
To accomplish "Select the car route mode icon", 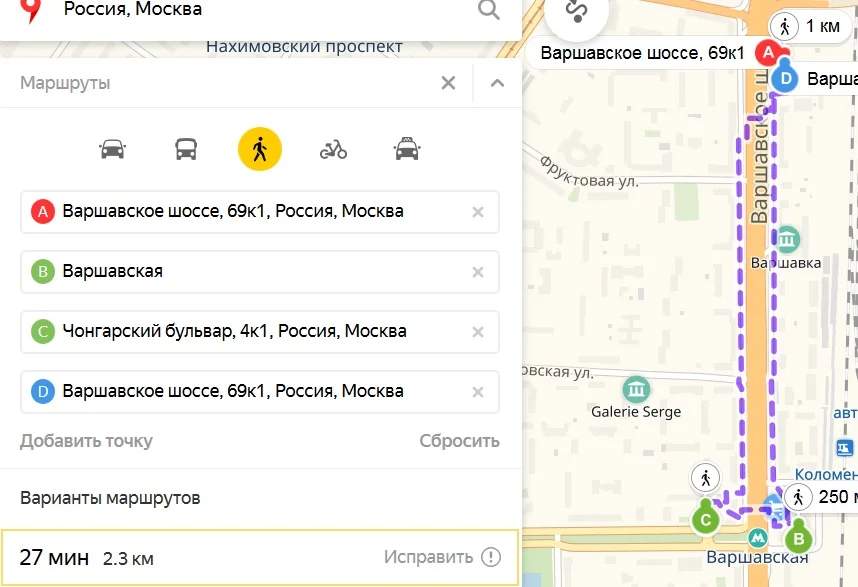I will (112, 149).
